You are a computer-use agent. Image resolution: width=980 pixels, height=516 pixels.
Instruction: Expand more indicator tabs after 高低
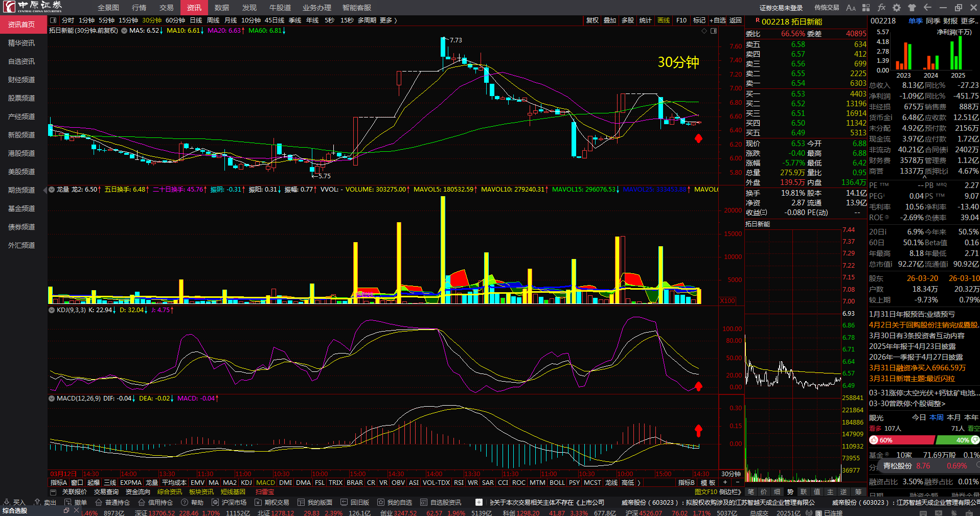point(639,482)
